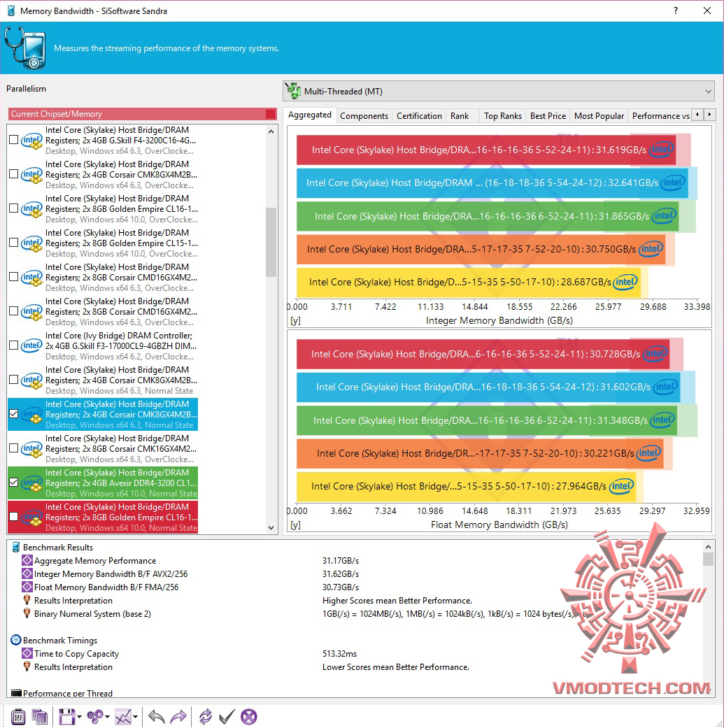724x728 pixels.
Task: Click the purple forward arrow icon
Action: [x=178, y=716]
